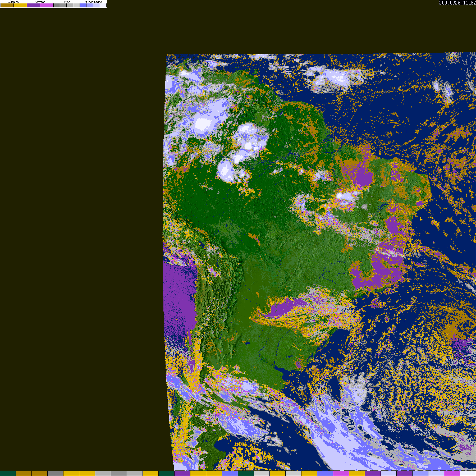Click the Cúmulos legend label

coord(13,2)
